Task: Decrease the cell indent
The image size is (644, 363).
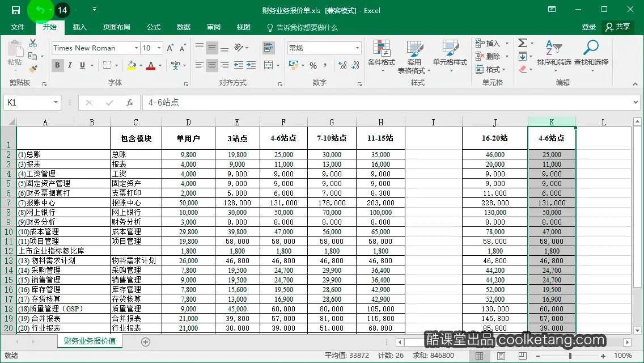Action: pos(238,65)
